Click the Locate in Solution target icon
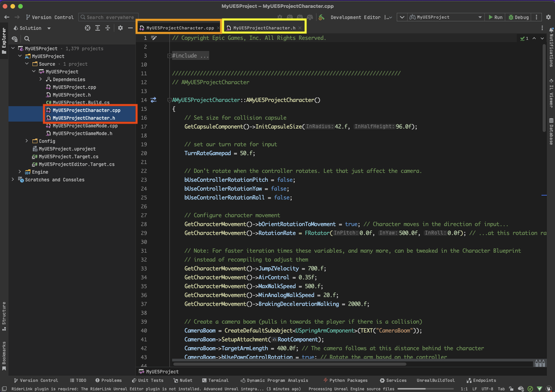The height and width of the screenshot is (392, 555). click(x=88, y=28)
